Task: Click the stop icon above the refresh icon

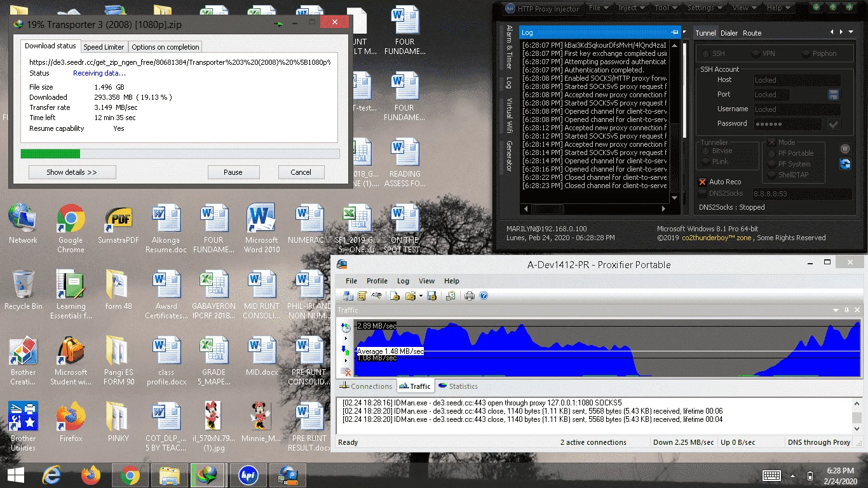Action: pyautogui.click(x=845, y=149)
